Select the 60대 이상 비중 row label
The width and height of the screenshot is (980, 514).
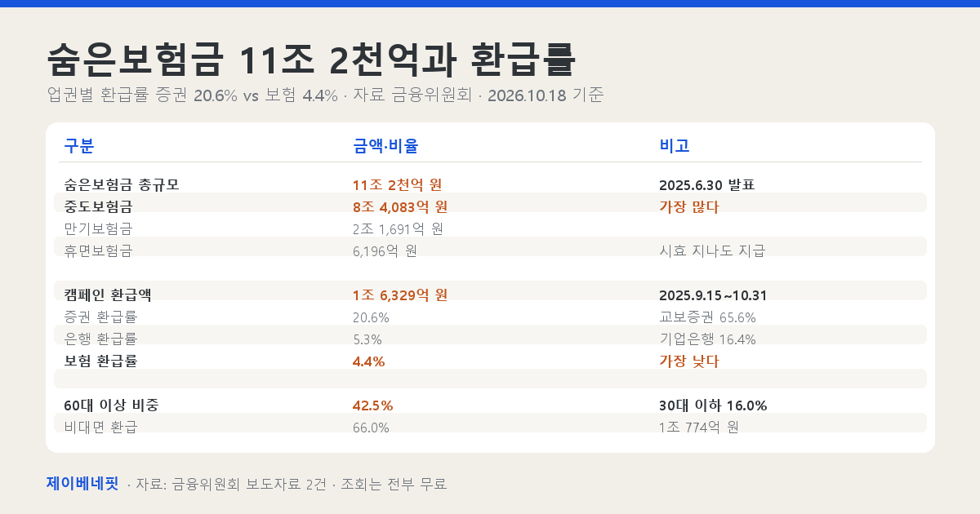pyautogui.click(x=111, y=405)
